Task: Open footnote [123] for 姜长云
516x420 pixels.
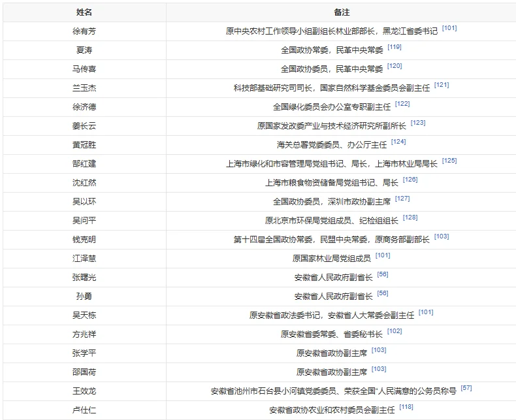Action: pyautogui.click(x=418, y=123)
